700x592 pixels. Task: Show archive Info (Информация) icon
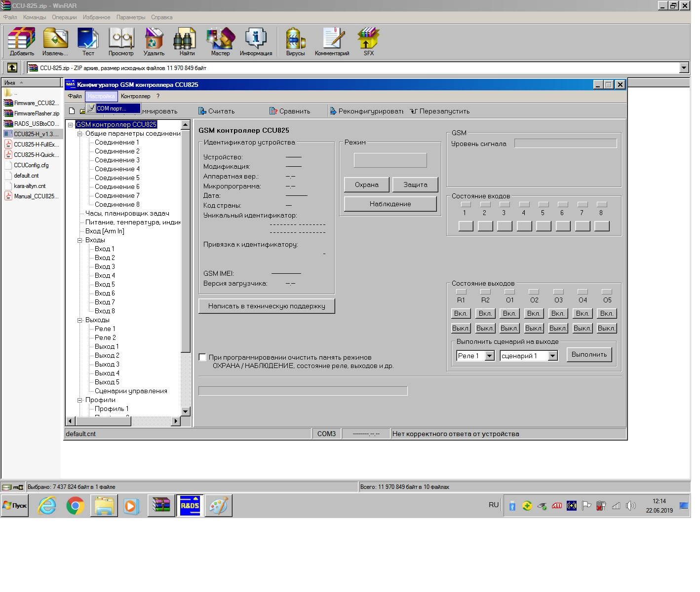tap(256, 41)
